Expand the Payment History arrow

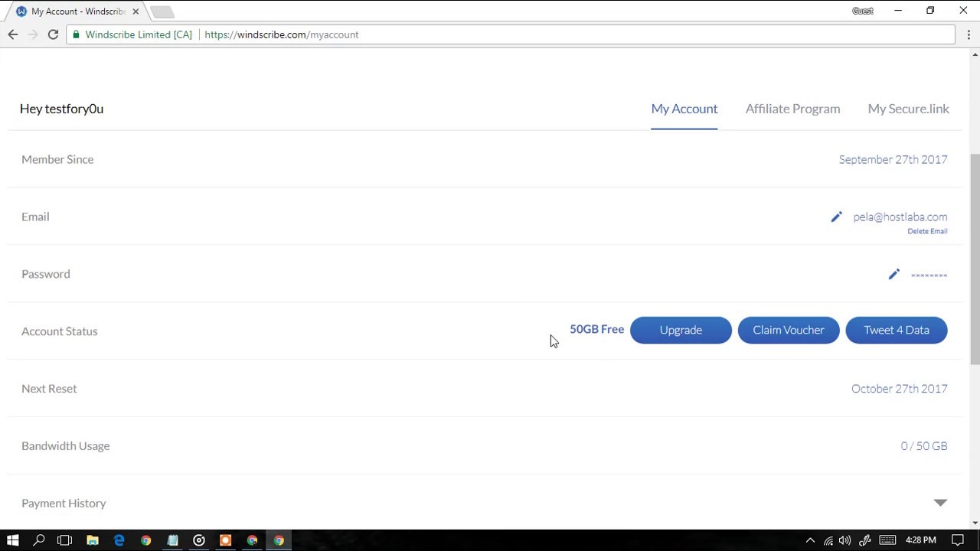(940, 503)
